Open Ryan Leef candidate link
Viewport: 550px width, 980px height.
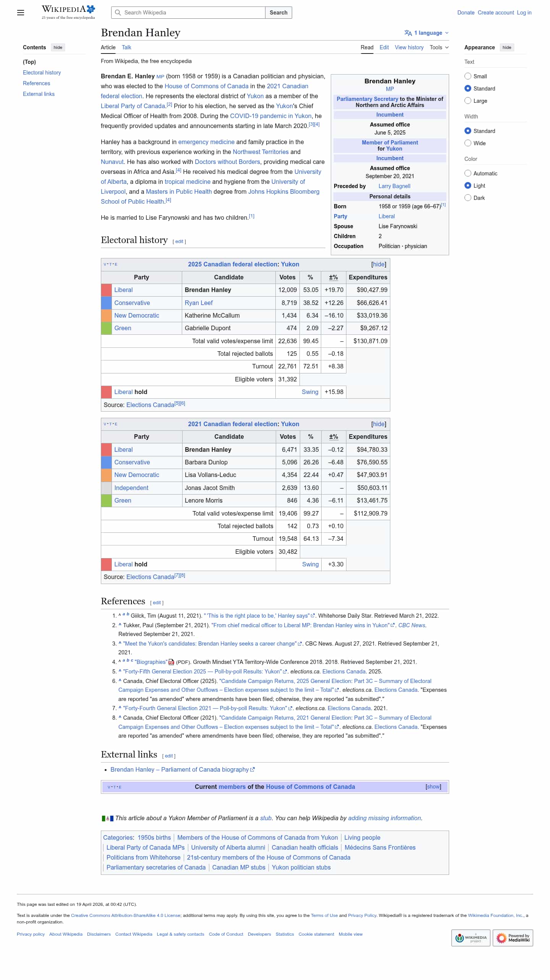coord(199,303)
